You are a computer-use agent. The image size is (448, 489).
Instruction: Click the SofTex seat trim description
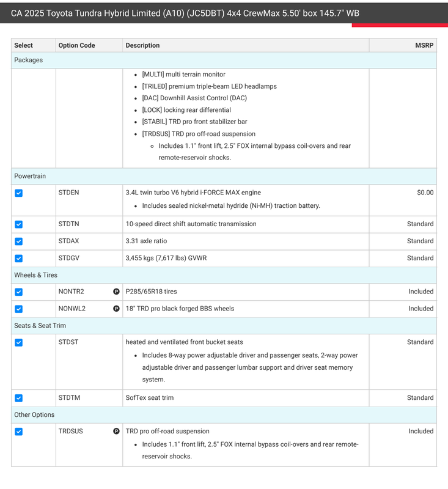tap(150, 398)
